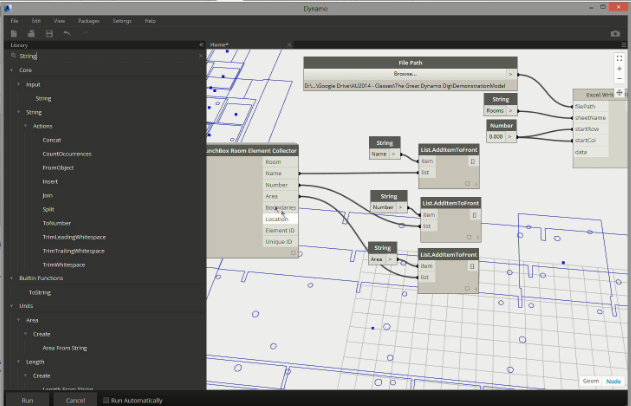Click the Save toolbar icon
This screenshot has width=631, height=406.
pos(49,33)
